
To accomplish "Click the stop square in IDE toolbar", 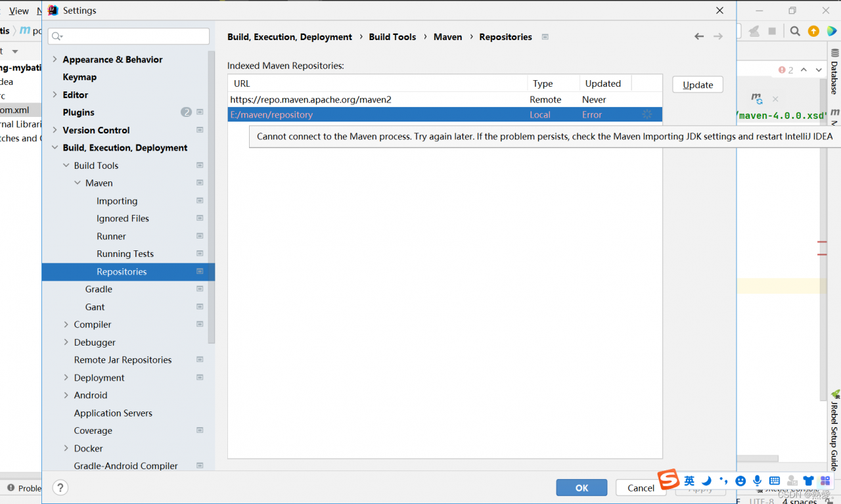I will [x=772, y=31].
